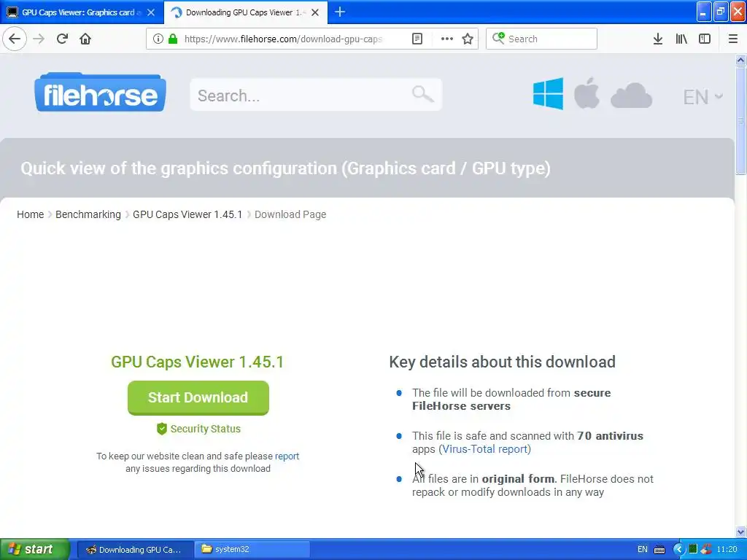The image size is (747, 560).
Task: Close the GPU Caps Viewer Graphics card tab
Action: 151,12
